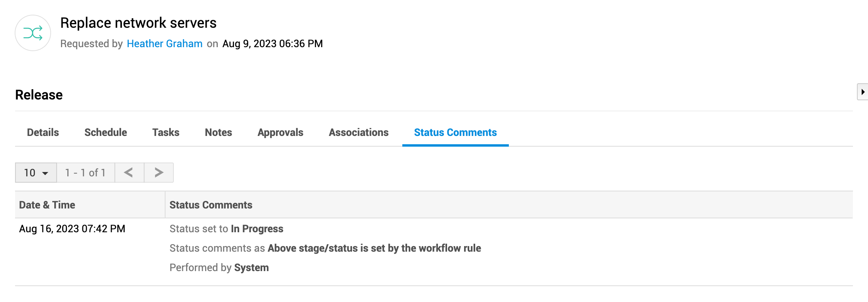Switch to the Details tab

pyautogui.click(x=43, y=132)
